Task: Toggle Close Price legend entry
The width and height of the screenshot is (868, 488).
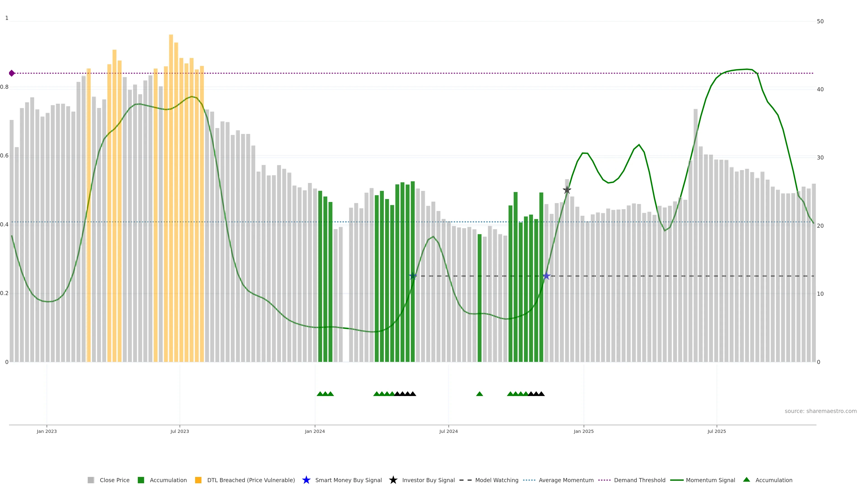Action: 114,480
